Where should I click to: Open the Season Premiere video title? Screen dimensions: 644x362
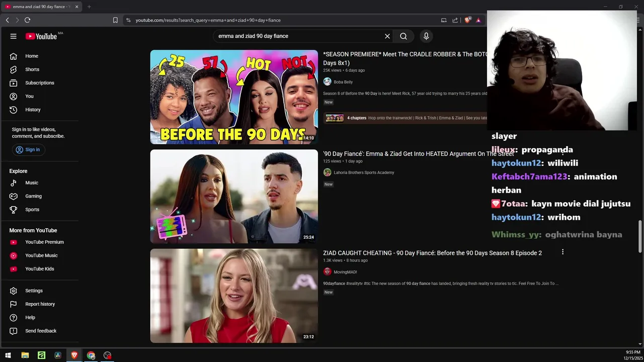tap(405, 58)
